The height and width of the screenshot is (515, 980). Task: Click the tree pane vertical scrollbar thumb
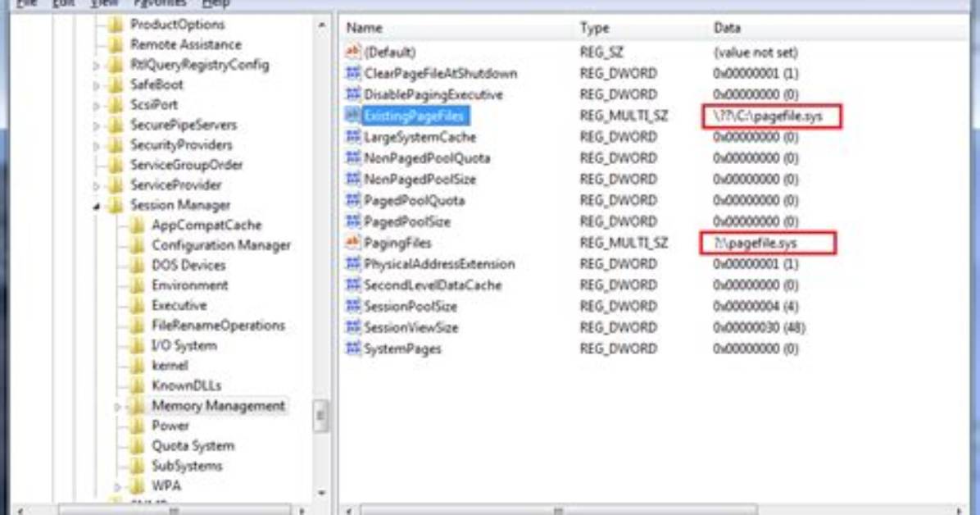(x=320, y=416)
